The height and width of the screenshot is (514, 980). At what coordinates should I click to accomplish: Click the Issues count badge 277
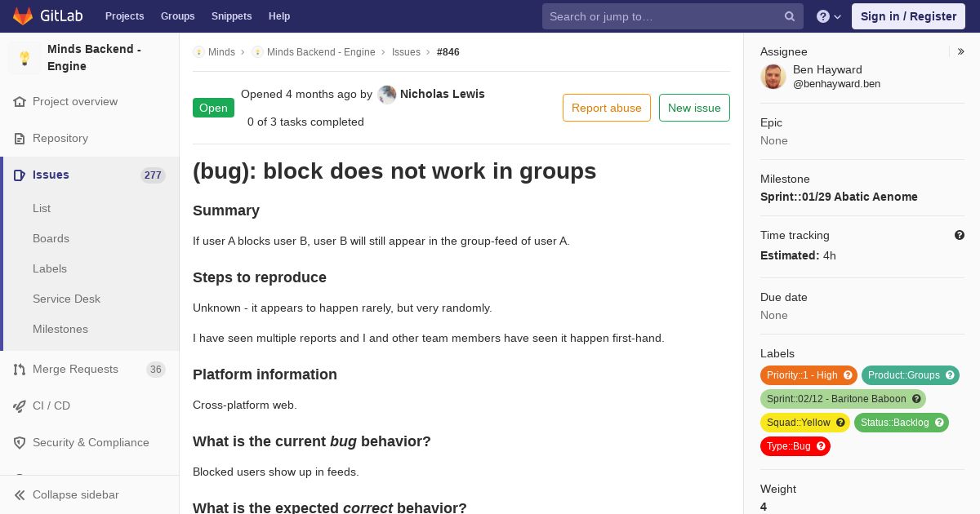(153, 175)
